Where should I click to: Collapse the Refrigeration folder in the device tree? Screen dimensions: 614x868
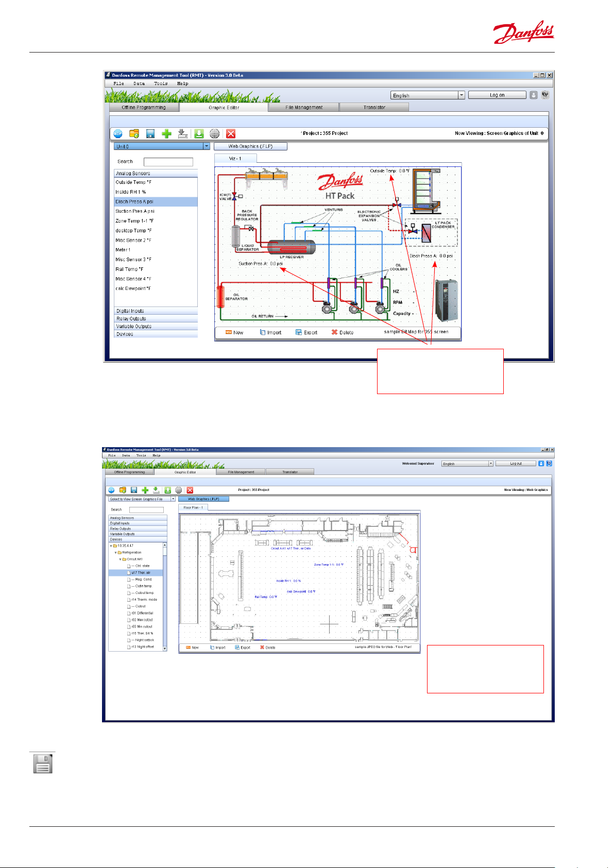(116, 552)
